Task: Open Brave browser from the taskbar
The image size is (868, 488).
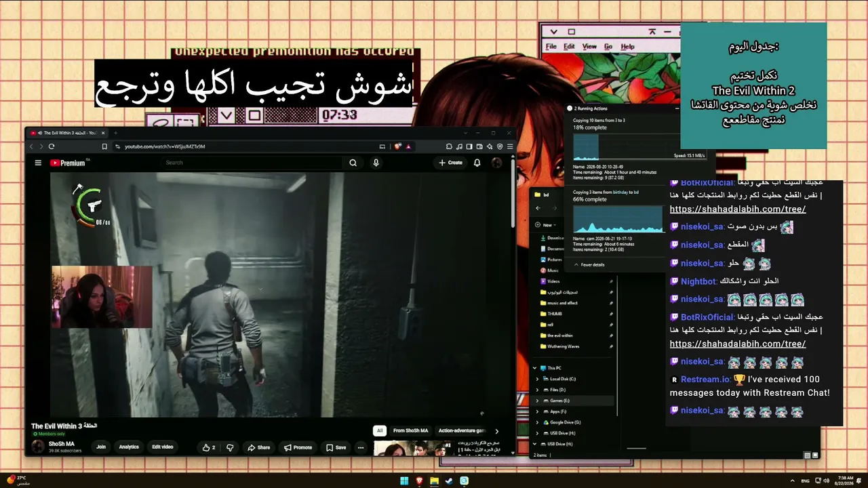Action: click(419, 481)
